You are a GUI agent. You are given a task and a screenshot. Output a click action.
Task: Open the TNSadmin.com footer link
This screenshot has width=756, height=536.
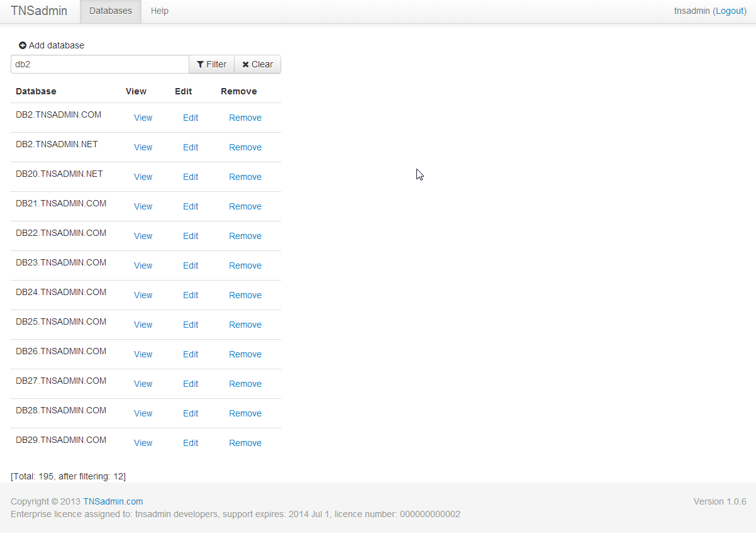[113, 501]
